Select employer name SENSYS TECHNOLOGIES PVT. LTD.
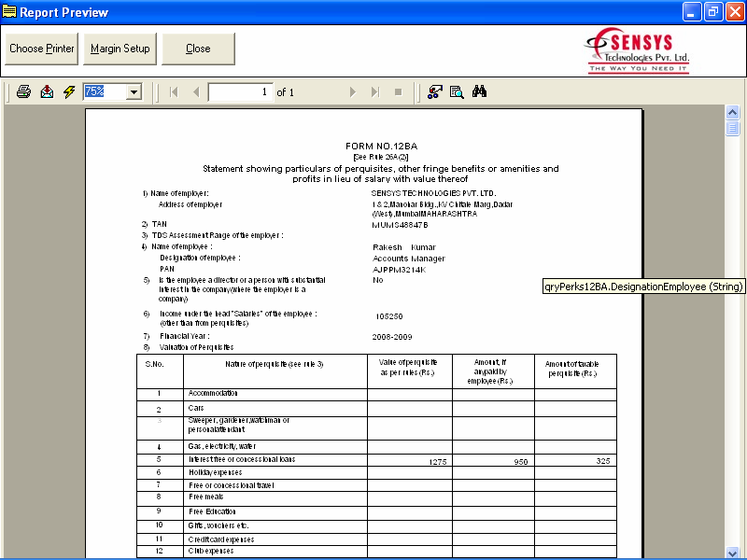 [x=433, y=193]
